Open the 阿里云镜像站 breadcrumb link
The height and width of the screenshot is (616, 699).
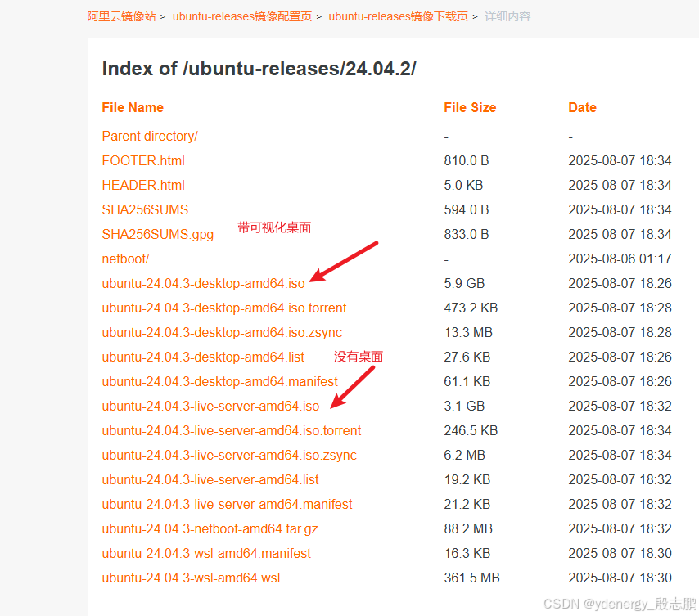pos(121,17)
